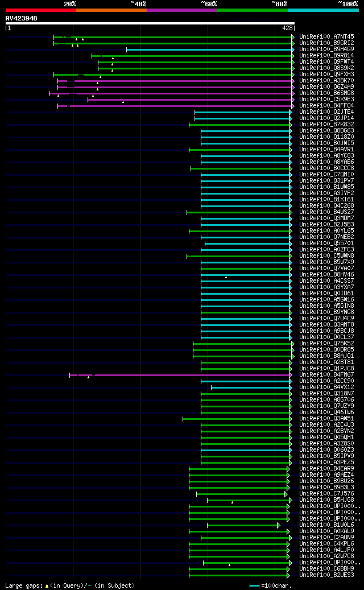Click hit label UniRef100_A3PEZ5
This screenshot has height=590, width=364.
coord(326,462)
